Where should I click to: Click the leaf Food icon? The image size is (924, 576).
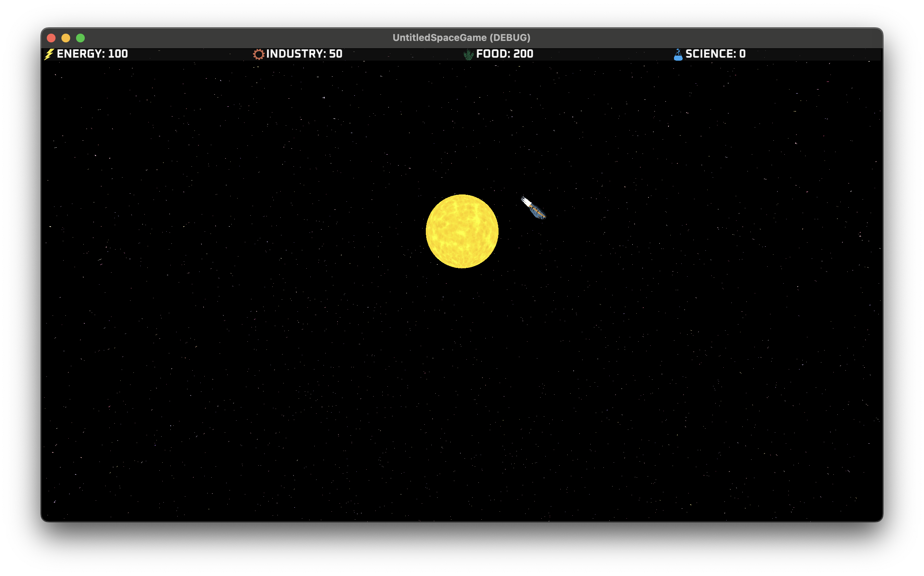click(x=468, y=54)
